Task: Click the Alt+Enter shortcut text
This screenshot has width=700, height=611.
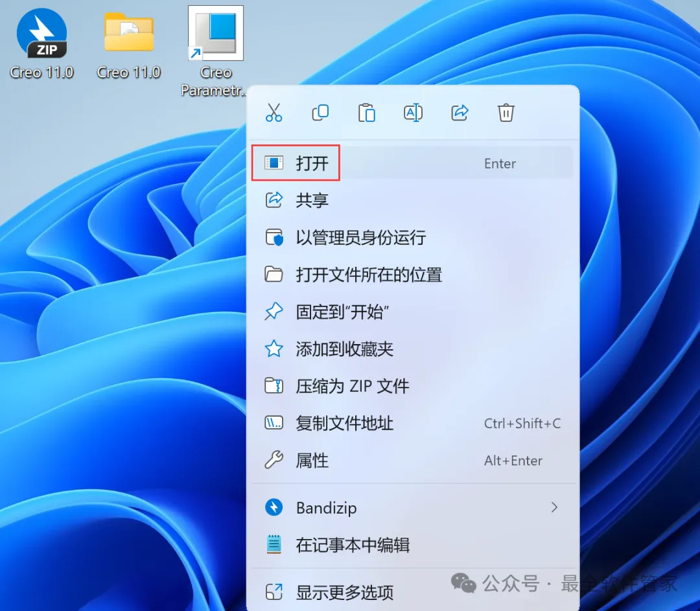Action: pos(513,461)
